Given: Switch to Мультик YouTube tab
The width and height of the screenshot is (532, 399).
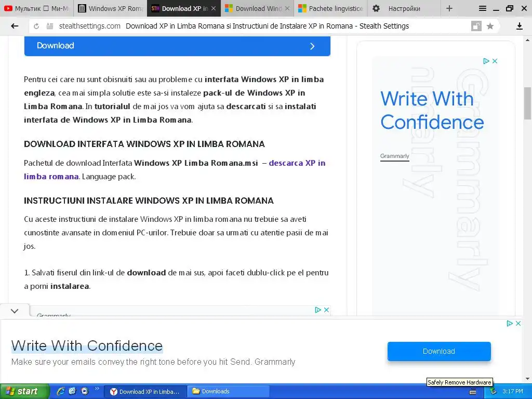Looking at the screenshot, I should [37, 8].
